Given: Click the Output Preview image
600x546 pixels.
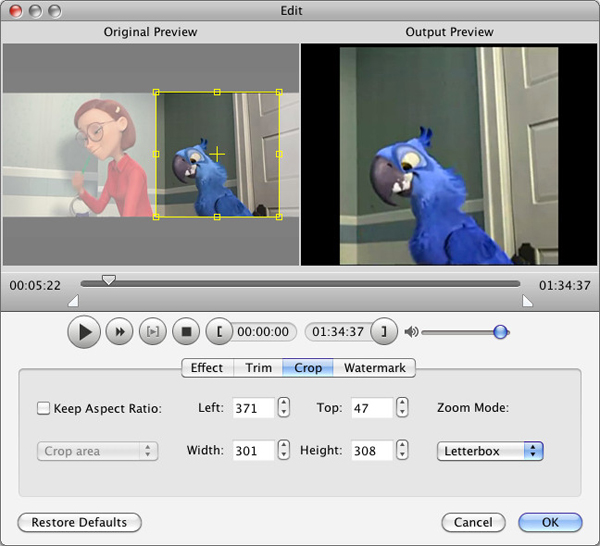Looking at the screenshot, I should coord(449,155).
